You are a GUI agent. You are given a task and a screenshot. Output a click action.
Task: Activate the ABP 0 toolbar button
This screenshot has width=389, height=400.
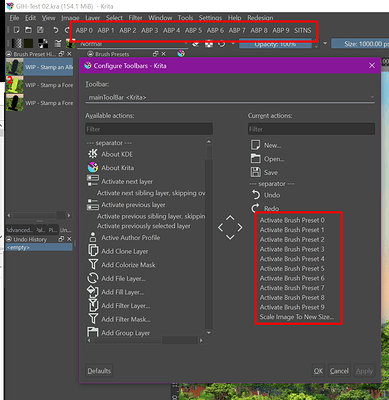(x=84, y=30)
